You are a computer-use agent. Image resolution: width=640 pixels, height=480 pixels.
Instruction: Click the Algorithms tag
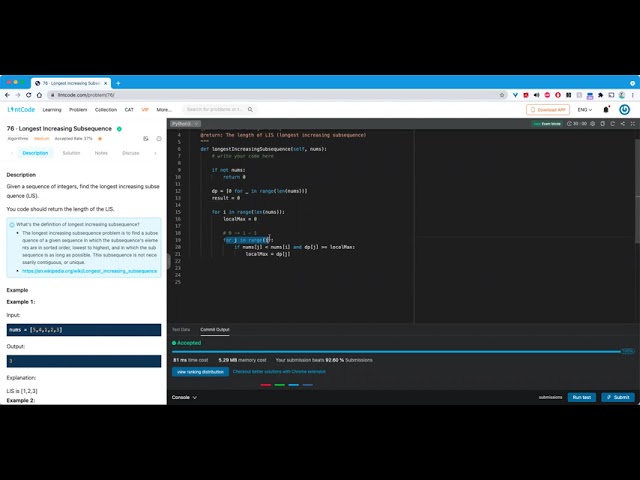(x=18, y=139)
